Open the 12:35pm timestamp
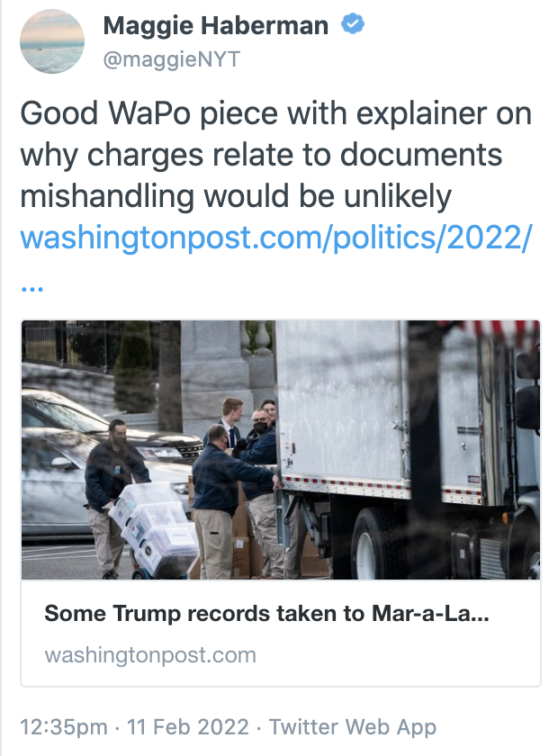The width and height of the screenshot is (558, 756). 64,727
